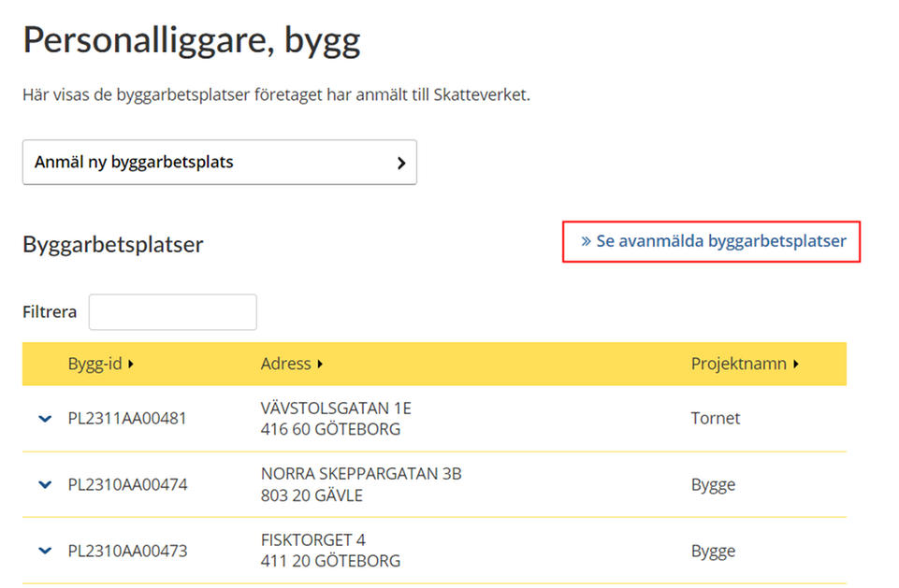Viewport: 899px width, 588px height.
Task: Focus the Filtrera input field
Action: point(172,312)
